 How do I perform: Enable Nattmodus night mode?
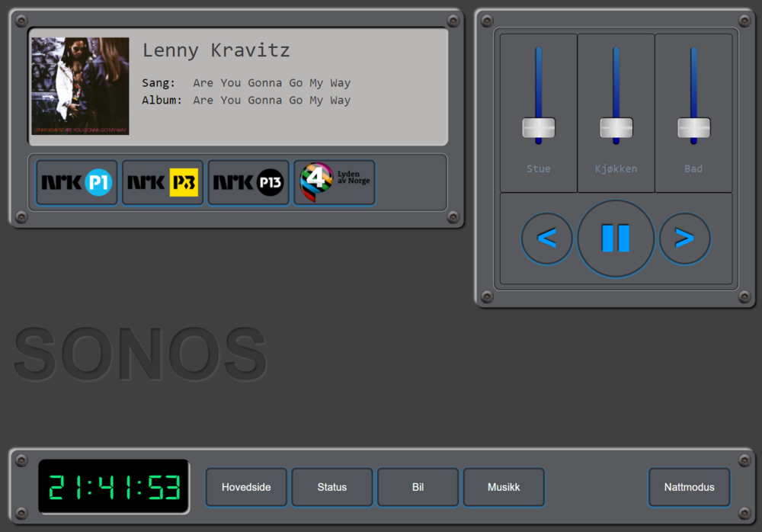click(689, 487)
